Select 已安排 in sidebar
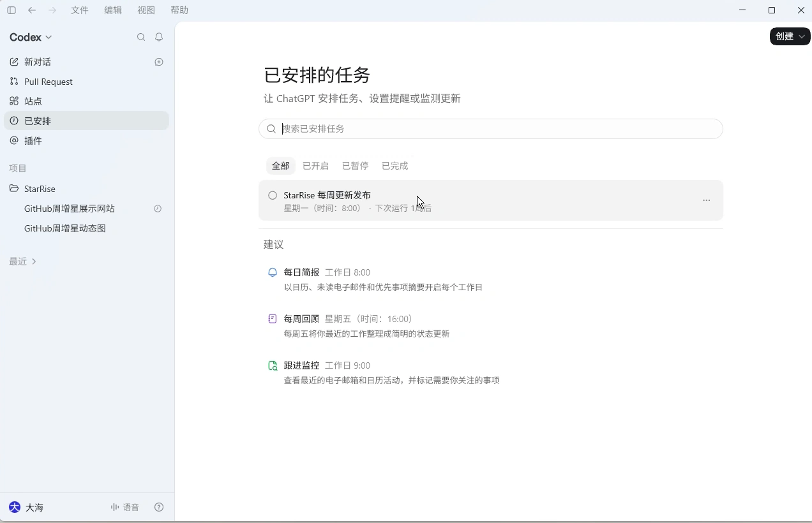This screenshot has width=812, height=523. (x=86, y=121)
